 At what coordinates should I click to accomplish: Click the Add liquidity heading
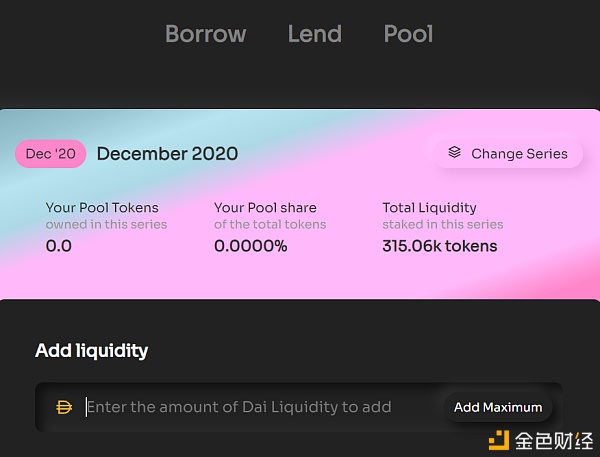point(91,351)
